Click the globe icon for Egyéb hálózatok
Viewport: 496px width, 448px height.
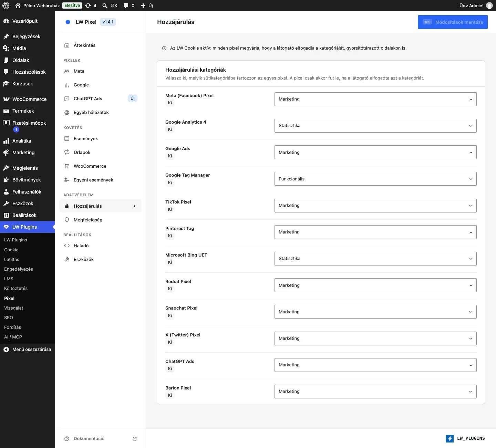click(x=67, y=113)
